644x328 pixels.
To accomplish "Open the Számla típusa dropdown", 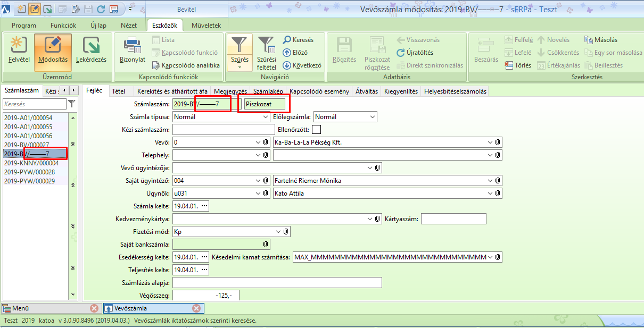I will [265, 116].
